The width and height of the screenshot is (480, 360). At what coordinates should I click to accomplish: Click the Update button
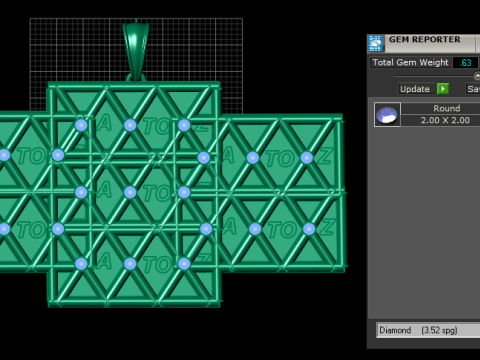pos(415,89)
